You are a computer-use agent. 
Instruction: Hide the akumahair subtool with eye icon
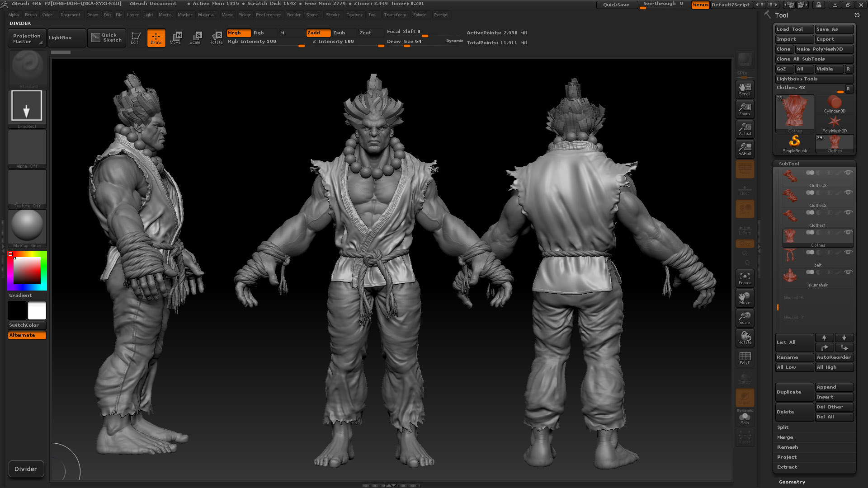[x=848, y=272]
